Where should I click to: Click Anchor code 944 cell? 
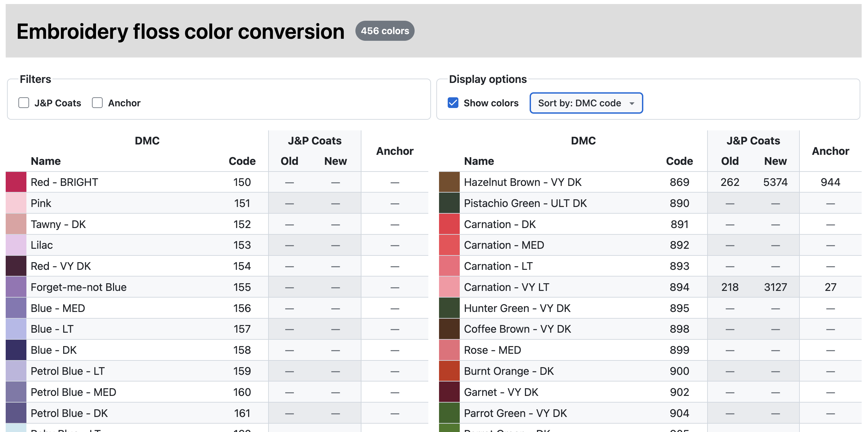[x=830, y=182]
